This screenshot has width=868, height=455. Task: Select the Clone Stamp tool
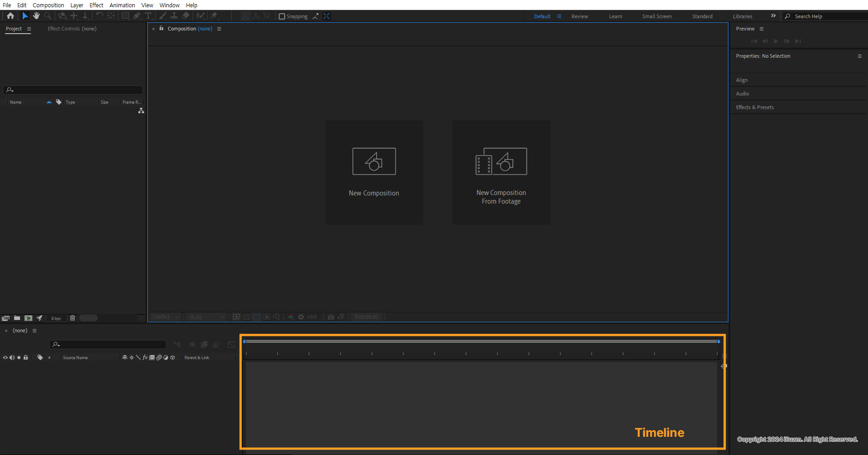174,16
